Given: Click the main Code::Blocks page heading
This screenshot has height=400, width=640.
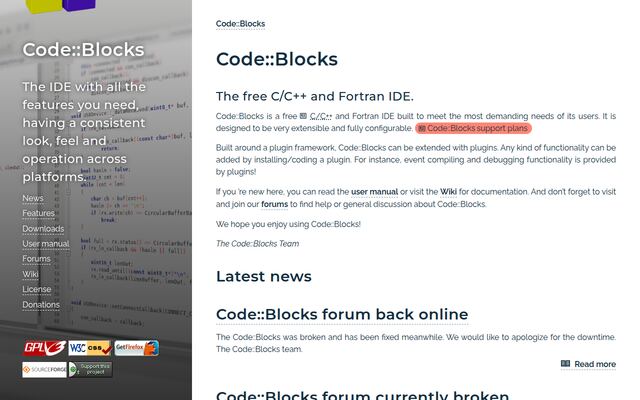Looking at the screenshot, I should [x=277, y=59].
